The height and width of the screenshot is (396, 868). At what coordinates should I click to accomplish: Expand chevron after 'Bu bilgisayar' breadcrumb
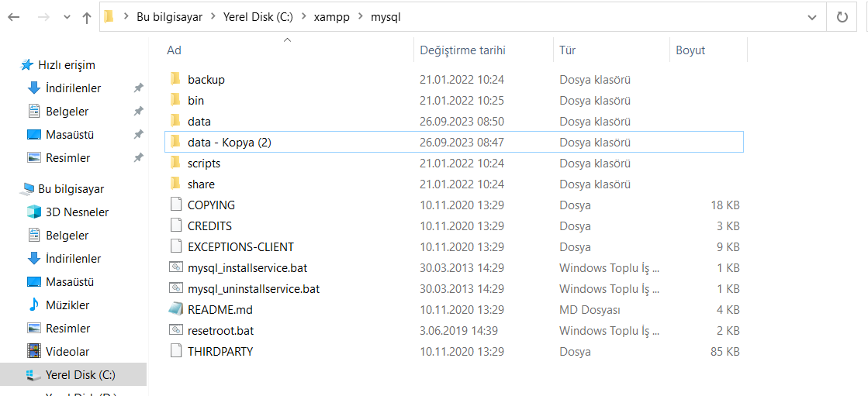tap(213, 17)
